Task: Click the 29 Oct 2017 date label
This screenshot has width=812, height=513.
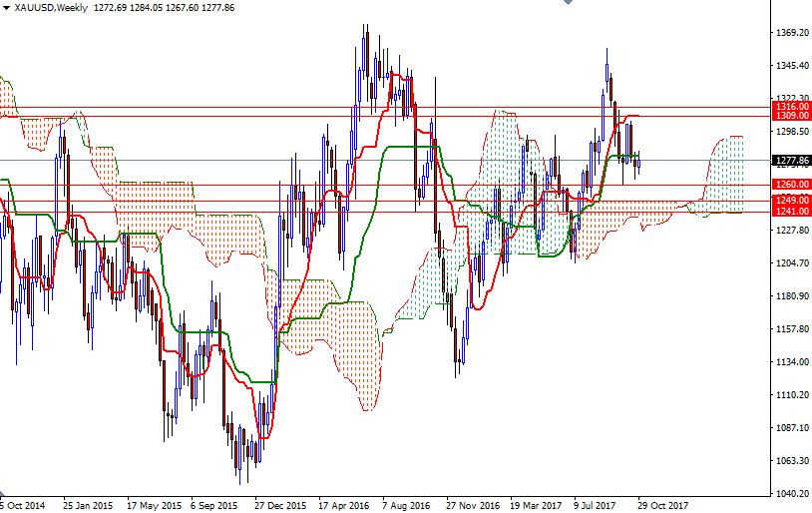Action: click(x=664, y=505)
